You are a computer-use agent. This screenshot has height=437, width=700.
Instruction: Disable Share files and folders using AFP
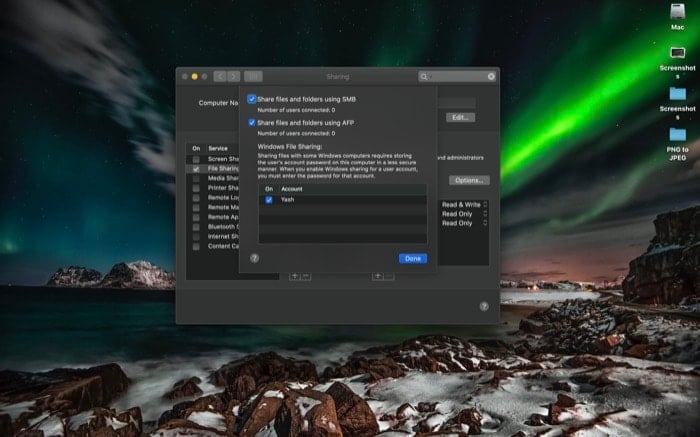coord(252,122)
